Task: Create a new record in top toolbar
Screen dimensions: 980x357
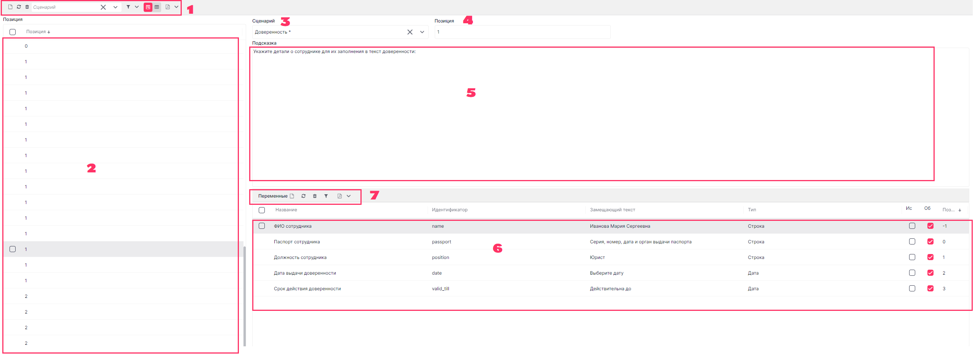Action: 10,7
